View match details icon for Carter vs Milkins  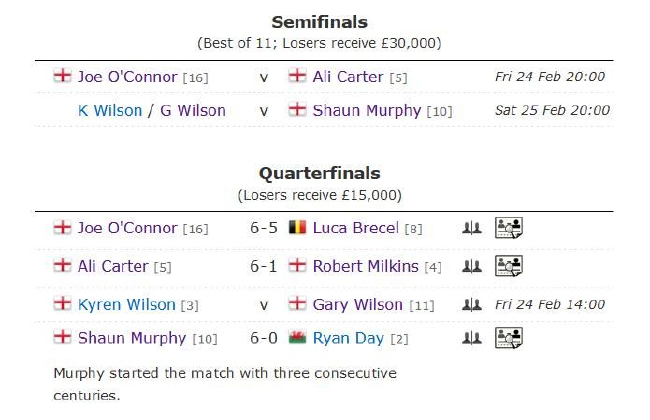tap(509, 266)
